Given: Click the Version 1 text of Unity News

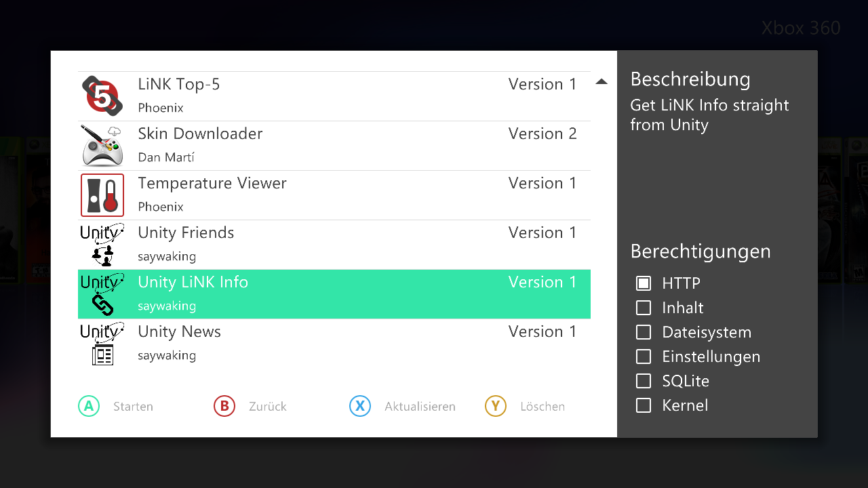Looking at the screenshot, I should pyautogui.click(x=542, y=331).
